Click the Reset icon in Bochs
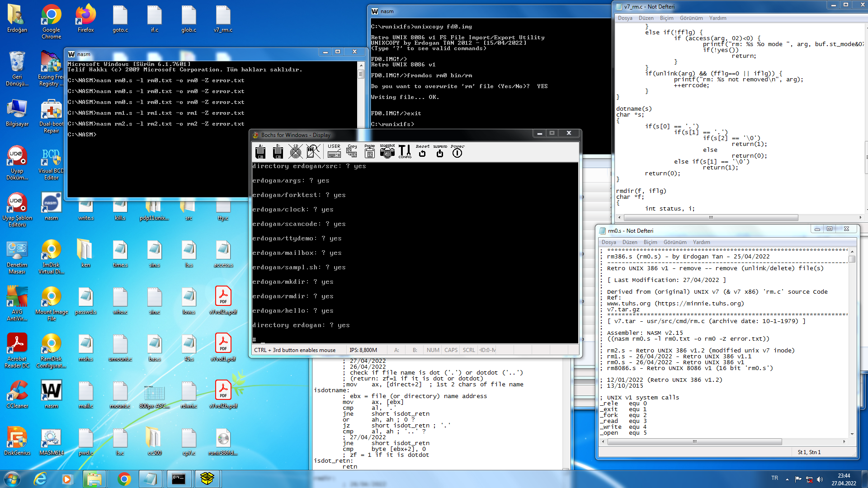Viewport: 868px width, 488px height. pos(422,151)
